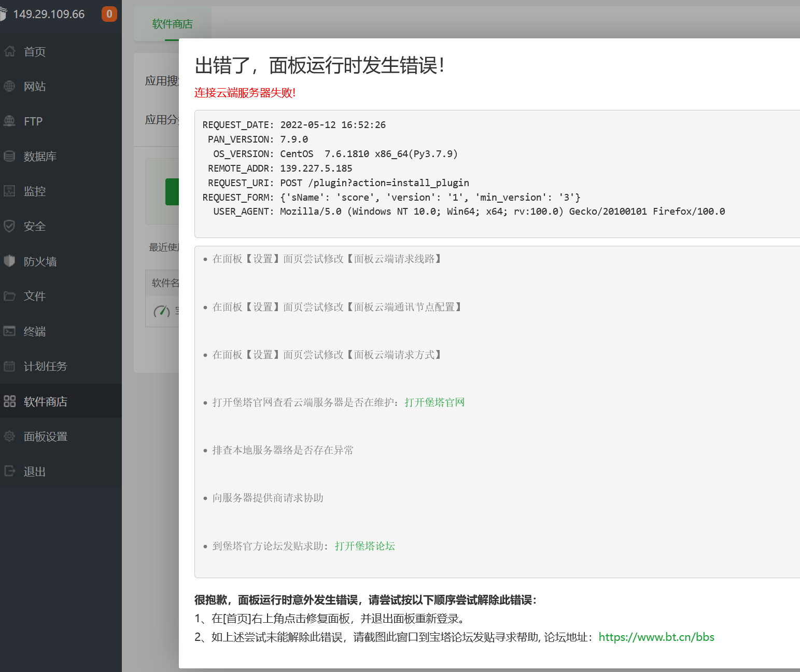800x672 pixels.
Task: Click the calendar icon beside 计划任务
Action: [9, 366]
